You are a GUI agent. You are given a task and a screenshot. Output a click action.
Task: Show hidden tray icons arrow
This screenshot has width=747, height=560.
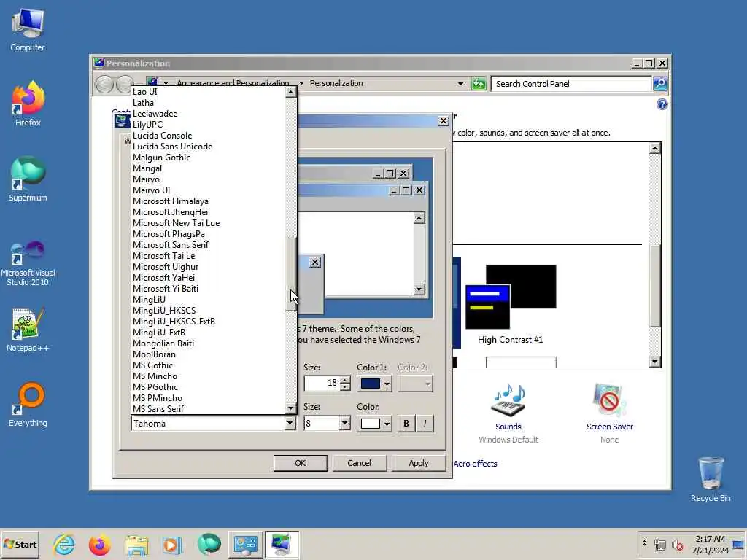[645, 544]
